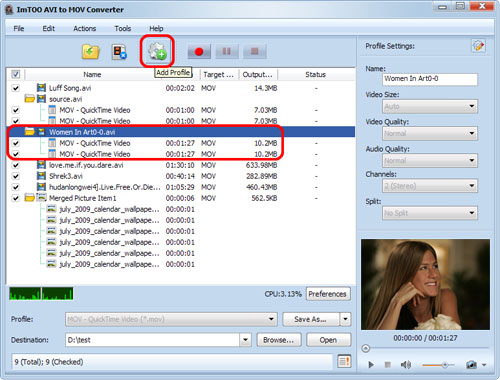Open the Video Size dropdown
This screenshot has width=500, height=380.
coord(430,106)
